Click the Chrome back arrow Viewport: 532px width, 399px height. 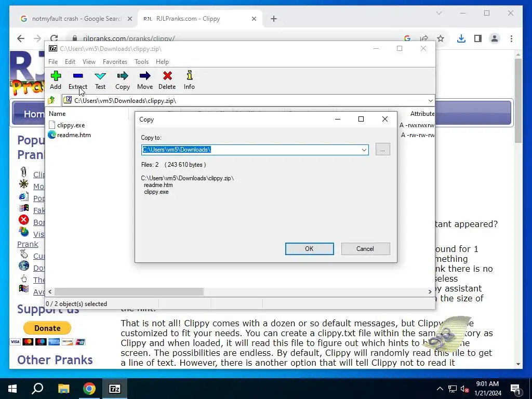(x=21, y=38)
